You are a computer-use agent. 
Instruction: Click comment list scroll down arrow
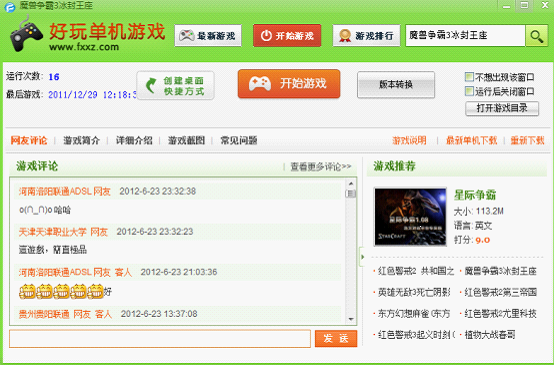click(351, 319)
